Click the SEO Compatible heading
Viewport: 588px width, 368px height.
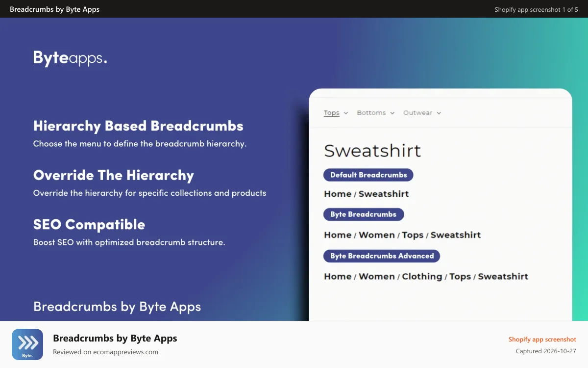pos(89,225)
